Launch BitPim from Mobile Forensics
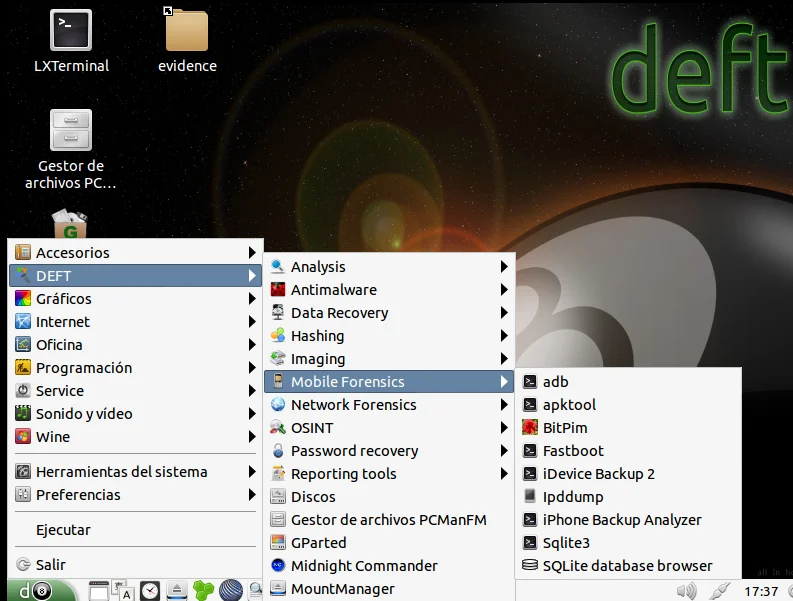The height and width of the screenshot is (601, 793). tap(629, 427)
